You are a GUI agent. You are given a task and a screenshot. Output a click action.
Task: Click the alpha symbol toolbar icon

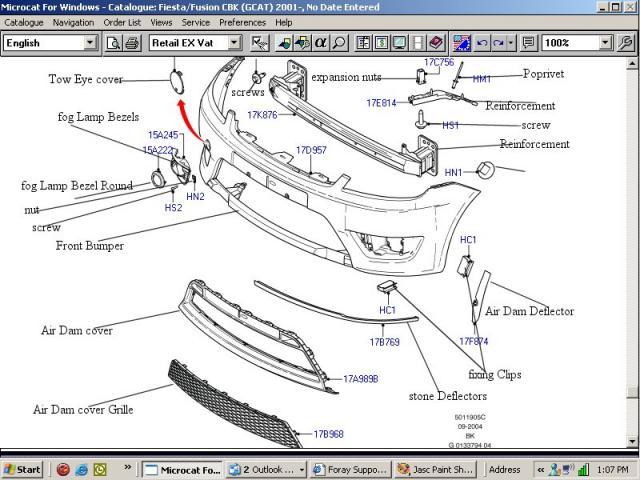click(321, 43)
